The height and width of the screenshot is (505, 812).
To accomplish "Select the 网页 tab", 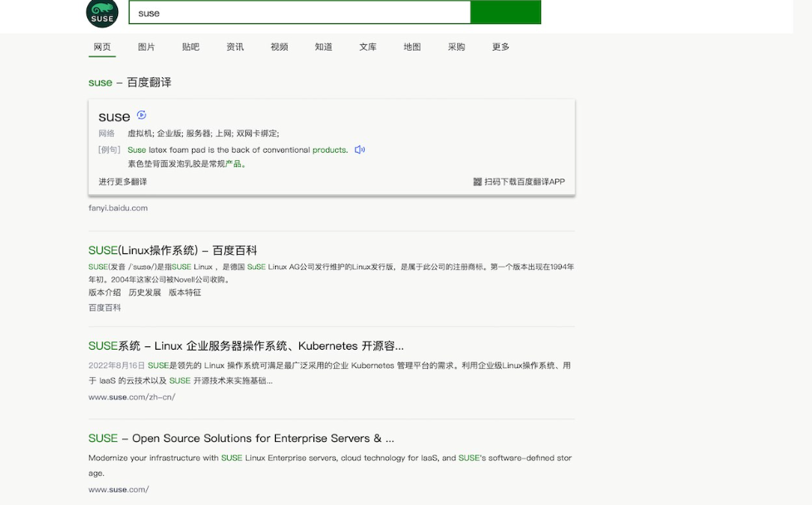I will pyautogui.click(x=102, y=47).
